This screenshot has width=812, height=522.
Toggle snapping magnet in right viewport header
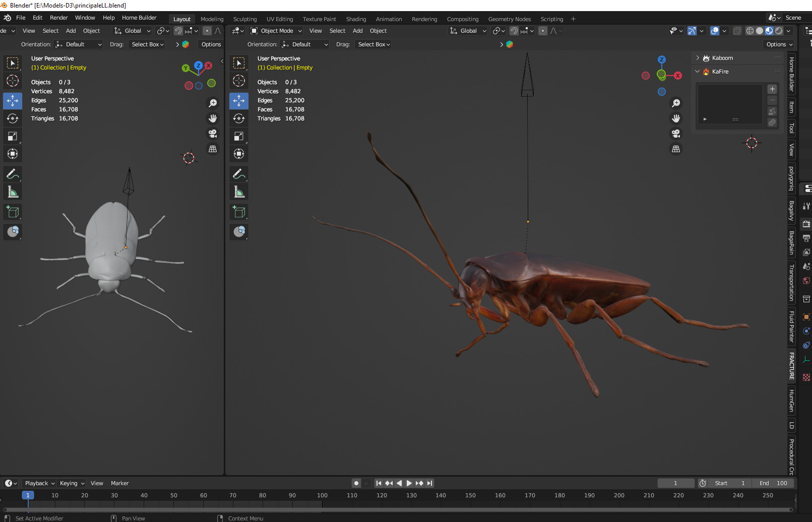(514, 31)
